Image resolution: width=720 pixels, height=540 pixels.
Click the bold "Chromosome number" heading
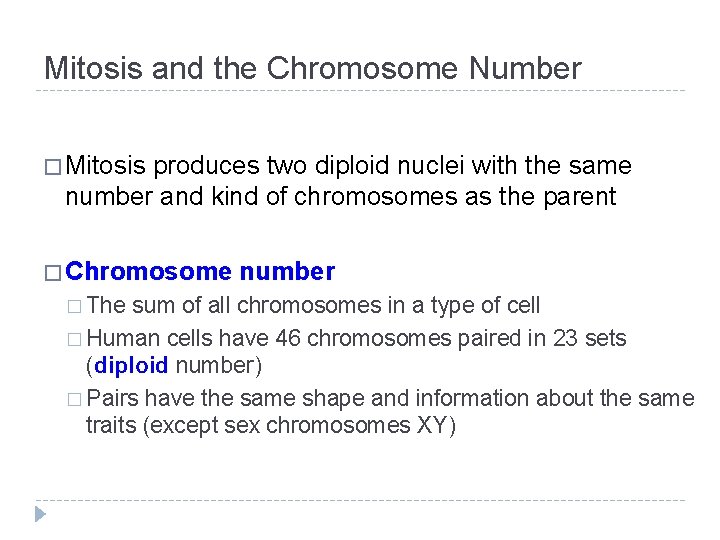(200, 271)
